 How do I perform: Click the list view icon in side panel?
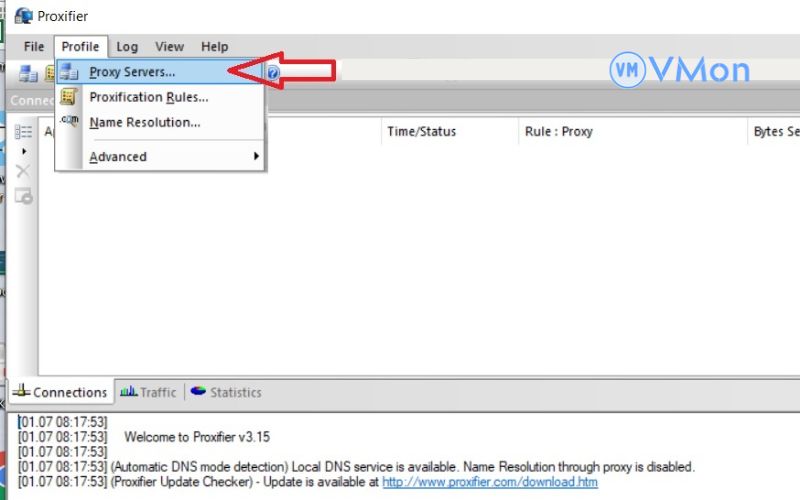24,132
